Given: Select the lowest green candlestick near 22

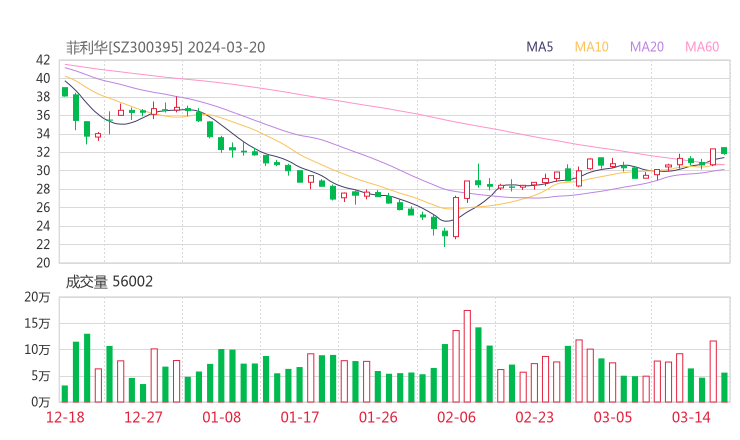Looking at the screenshot, I should click(x=445, y=237).
